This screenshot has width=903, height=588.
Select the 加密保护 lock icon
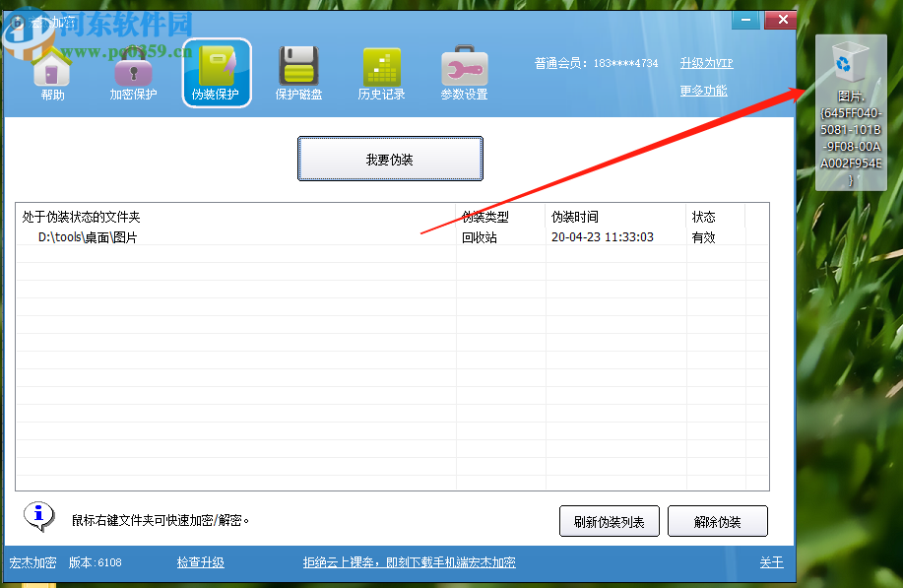click(133, 75)
